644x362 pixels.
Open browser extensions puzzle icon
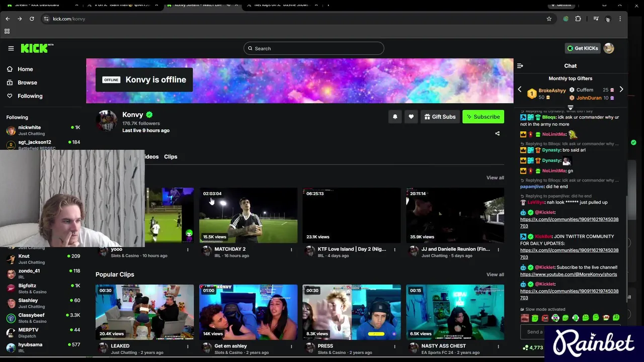pos(578,19)
